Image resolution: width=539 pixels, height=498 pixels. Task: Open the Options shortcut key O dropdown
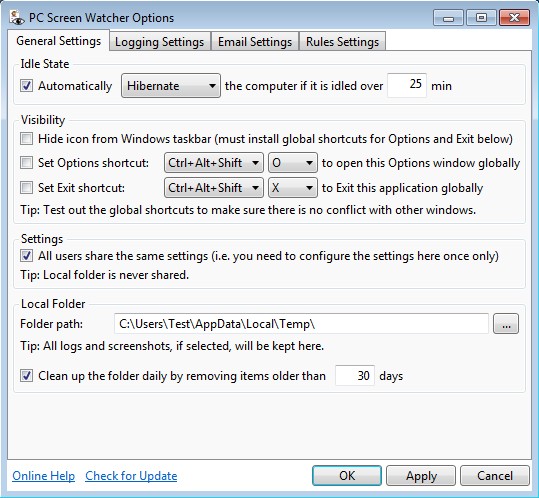click(x=293, y=163)
